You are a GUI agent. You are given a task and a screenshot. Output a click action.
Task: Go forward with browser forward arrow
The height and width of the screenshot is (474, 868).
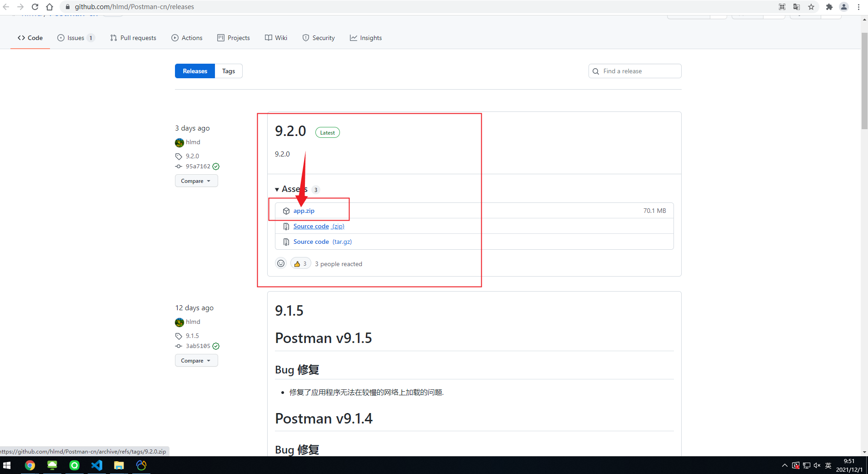20,7
